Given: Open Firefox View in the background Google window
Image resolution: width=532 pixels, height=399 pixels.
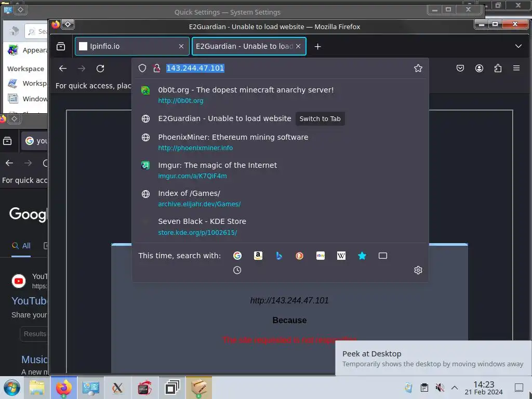Looking at the screenshot, I should pyautogui.click(x=7, y=141).
